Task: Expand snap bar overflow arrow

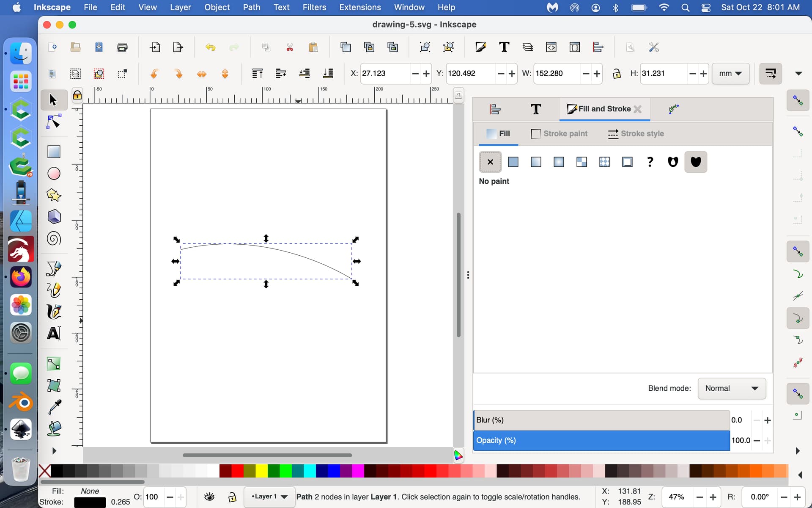Action: pyautogui.click(x=798, y=451)
